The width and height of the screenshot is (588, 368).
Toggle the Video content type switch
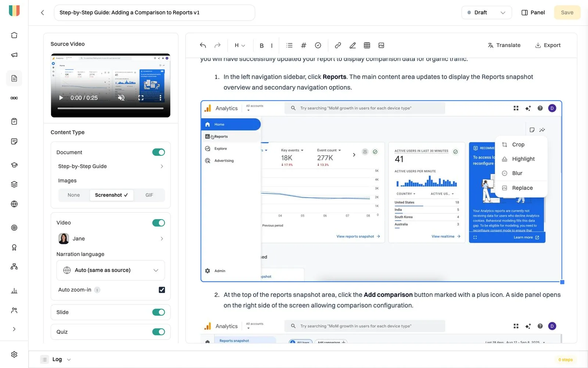click(159, 223)
